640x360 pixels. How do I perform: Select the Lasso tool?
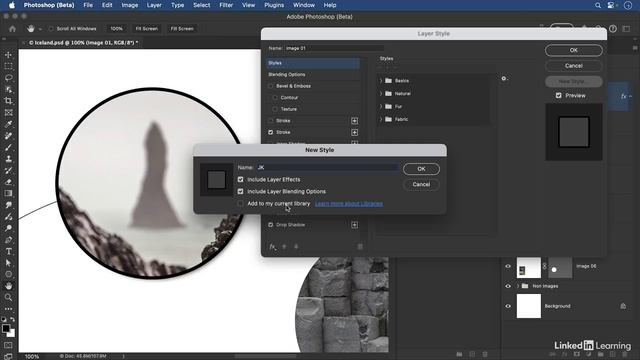[8, 78]
